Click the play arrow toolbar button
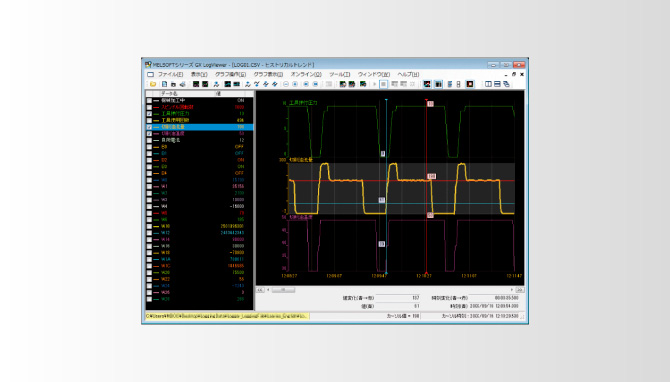670x382 pixels. [375, 84]
